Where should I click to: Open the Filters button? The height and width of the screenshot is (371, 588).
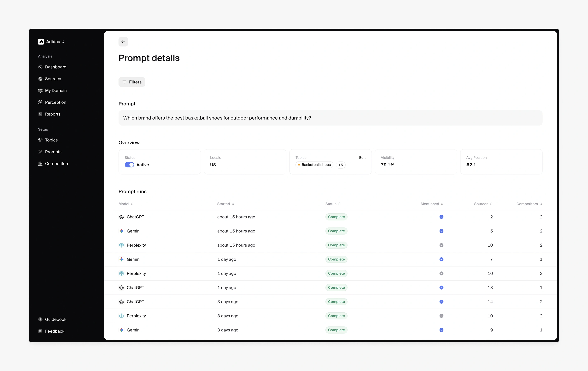(132, 82)
